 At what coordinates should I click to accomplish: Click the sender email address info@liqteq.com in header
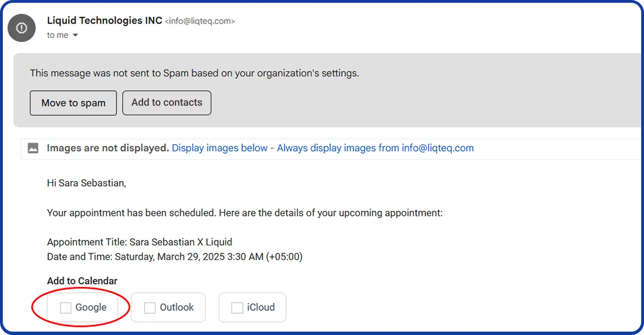click(x=200, y=21)
